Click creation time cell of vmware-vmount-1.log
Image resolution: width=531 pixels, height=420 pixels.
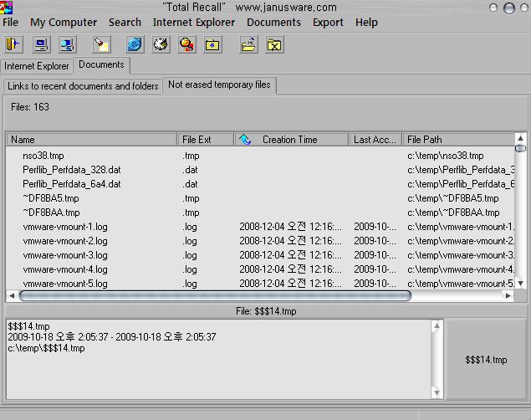(290, 227)
